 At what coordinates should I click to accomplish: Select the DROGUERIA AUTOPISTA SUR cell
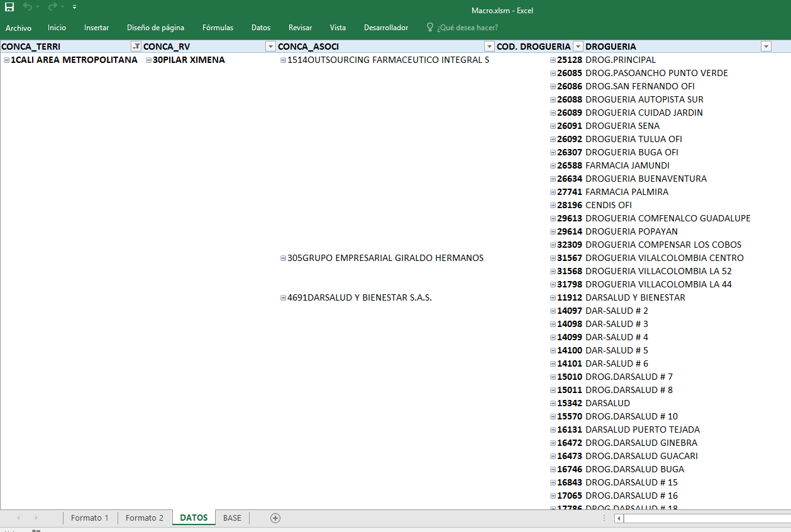click(x=644, y=100)
